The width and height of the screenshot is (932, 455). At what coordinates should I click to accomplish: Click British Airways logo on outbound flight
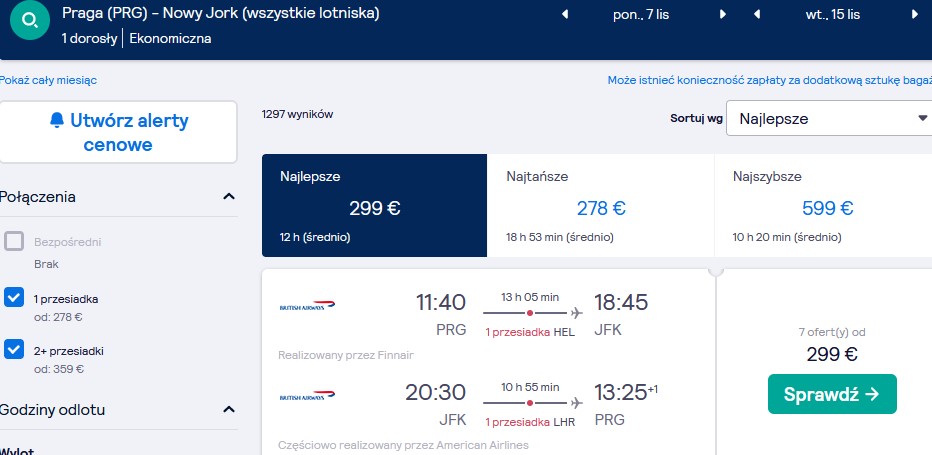pos(307,306)
